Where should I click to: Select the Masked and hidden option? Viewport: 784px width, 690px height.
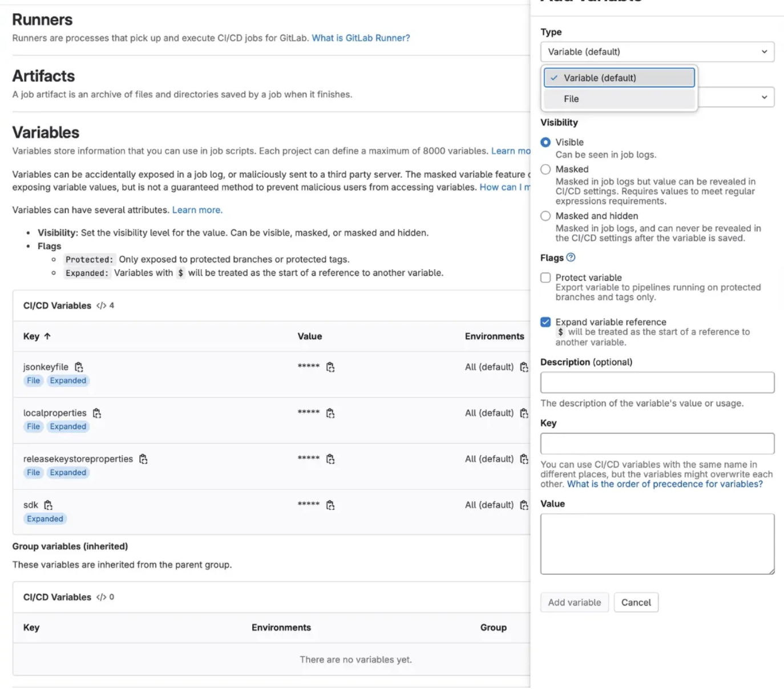(545, 216)
